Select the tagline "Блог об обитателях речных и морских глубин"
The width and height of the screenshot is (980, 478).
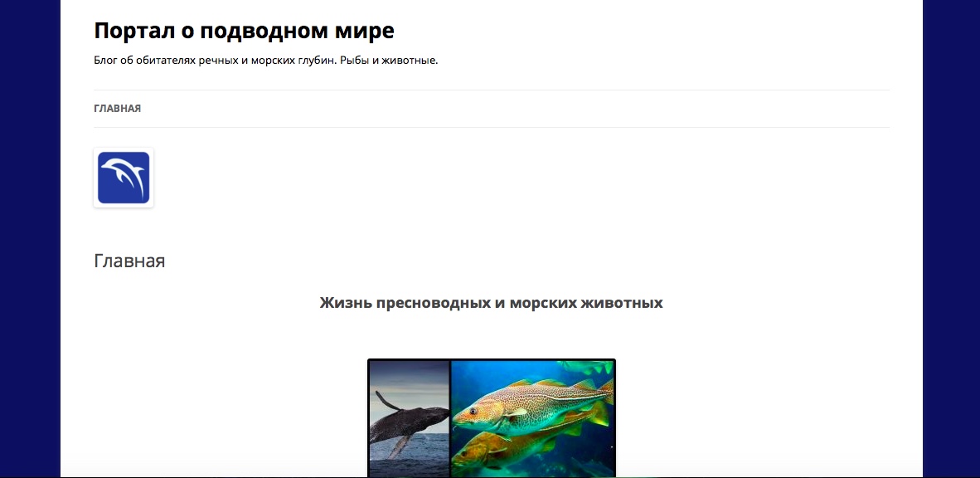point(215,61)
